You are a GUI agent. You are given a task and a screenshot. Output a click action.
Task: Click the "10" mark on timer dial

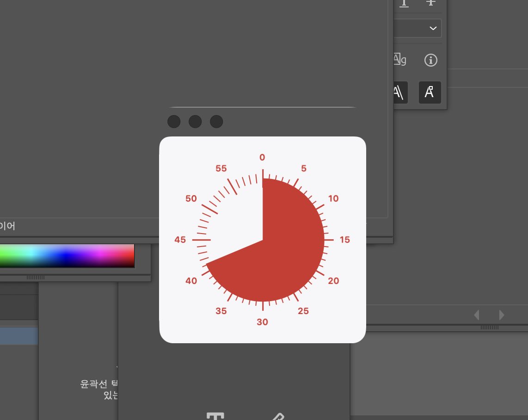[333, 198]
